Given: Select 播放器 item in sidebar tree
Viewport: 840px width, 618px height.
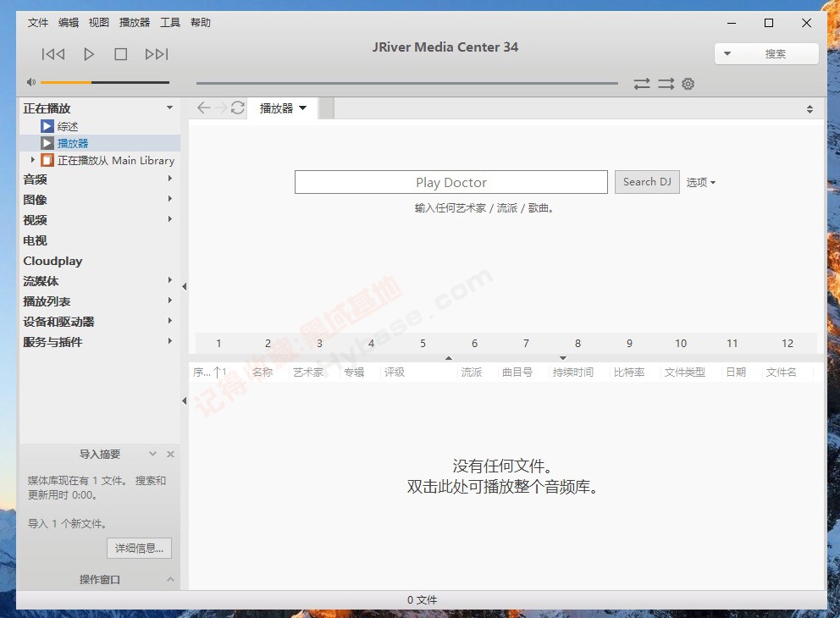Looking at the screenshot, I should pyautogui.click(x=73, y=143).
